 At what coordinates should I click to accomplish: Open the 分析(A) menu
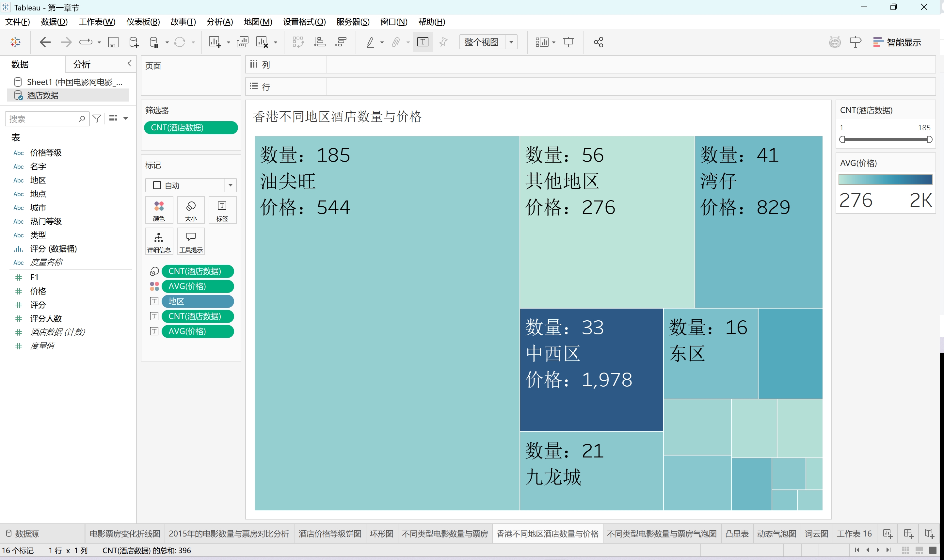pos(219,22)
